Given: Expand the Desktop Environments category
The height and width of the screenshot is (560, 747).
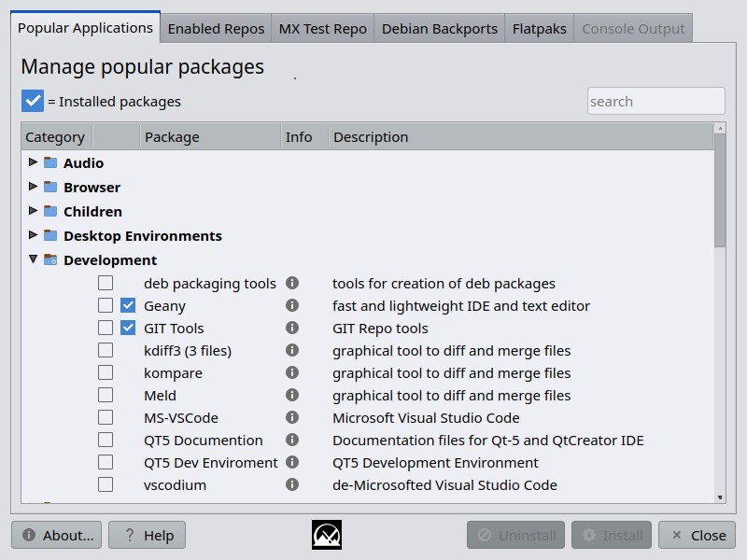Looking at the screenshot, I should [34, 235].
